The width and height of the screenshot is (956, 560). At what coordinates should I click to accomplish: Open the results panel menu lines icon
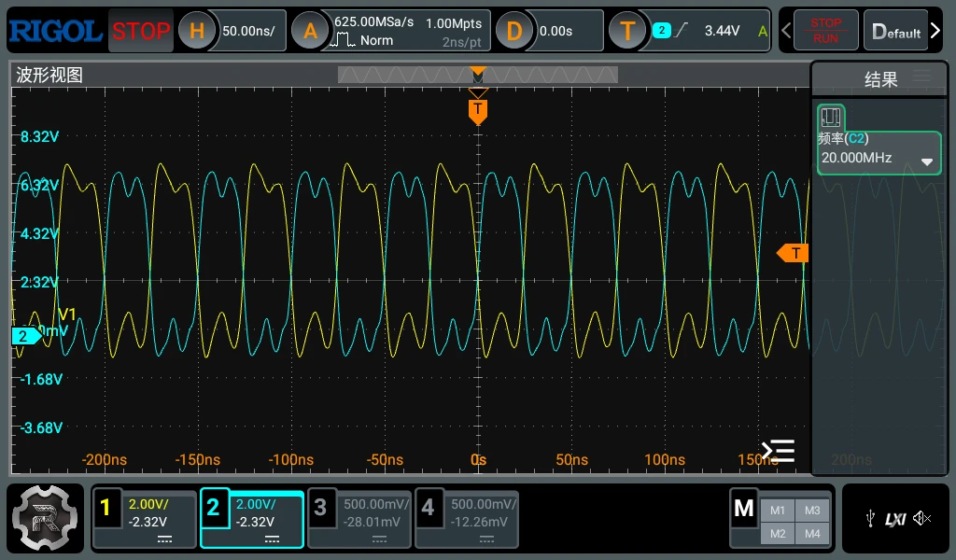pos(921,77)
